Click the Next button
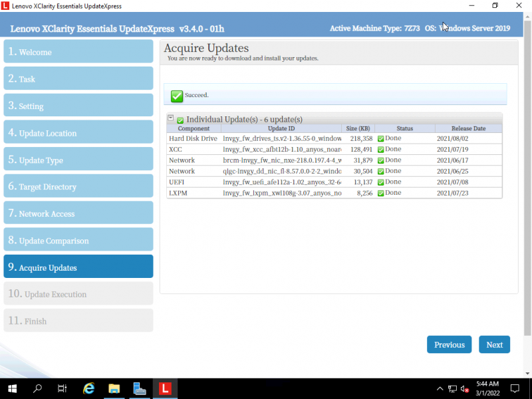The image size is (532, 399). coord(494,344)
